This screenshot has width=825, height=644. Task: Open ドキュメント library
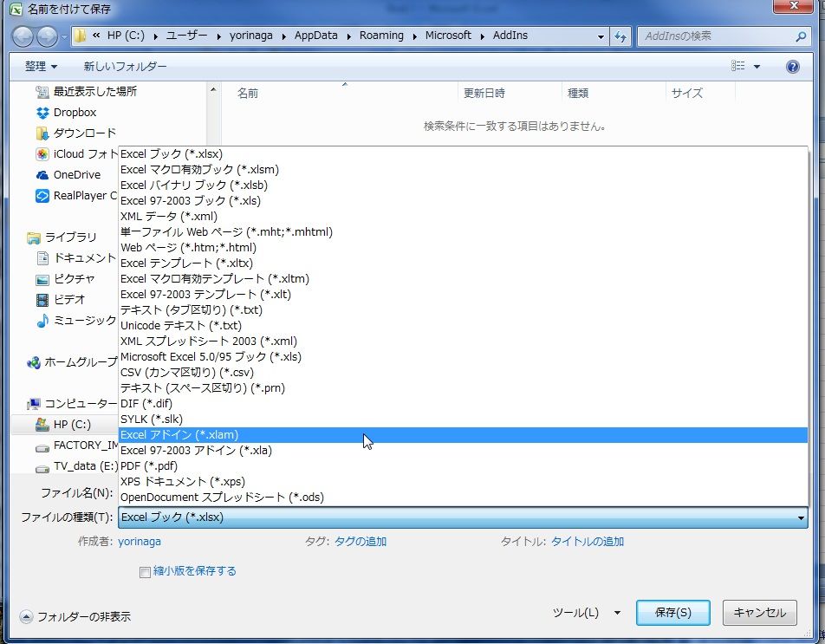(x=75, y=257)
